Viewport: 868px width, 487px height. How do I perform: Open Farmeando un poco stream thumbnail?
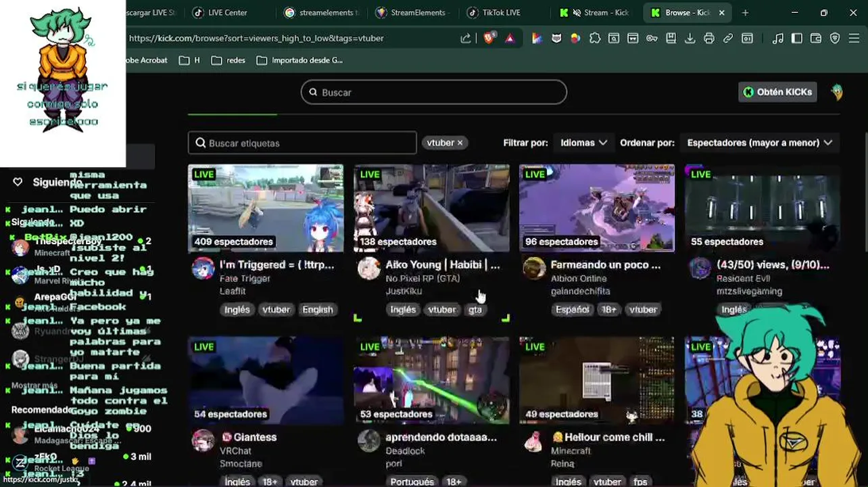coord(597,208)
